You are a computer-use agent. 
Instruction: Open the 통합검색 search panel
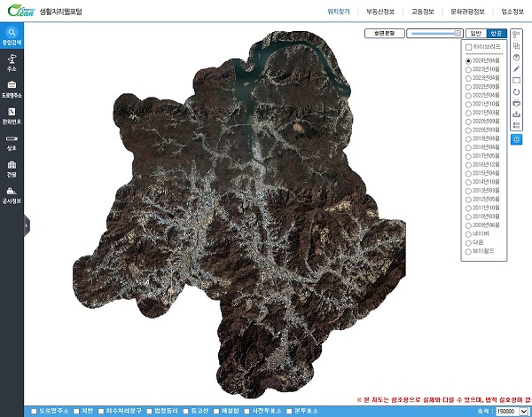12,35
